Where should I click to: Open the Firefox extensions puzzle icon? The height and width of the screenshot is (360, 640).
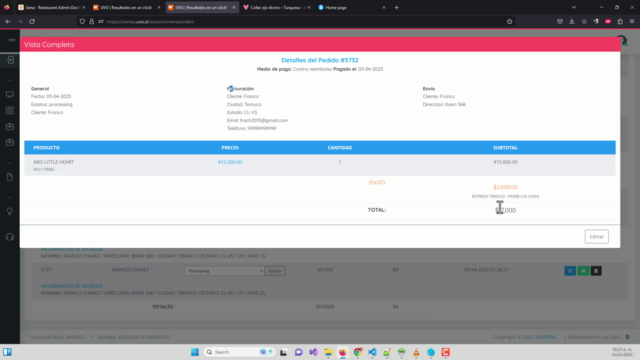pyautogui.click(x=620, y=22)
